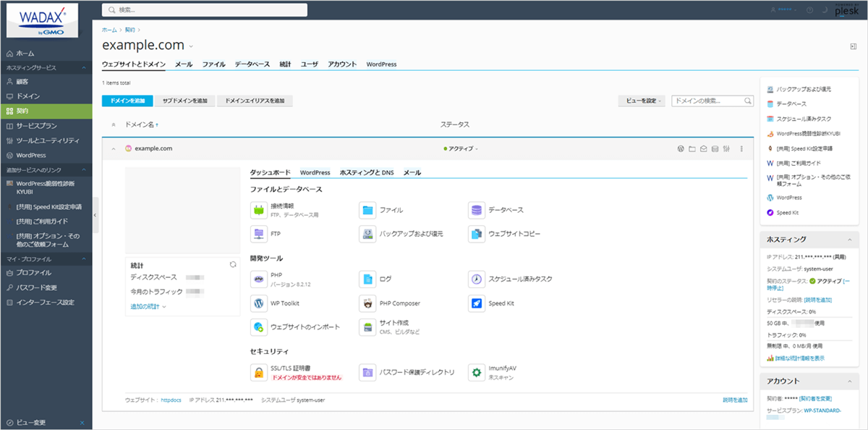
Task: Select the データベース tab at top
Action: [x=252, y=64]
